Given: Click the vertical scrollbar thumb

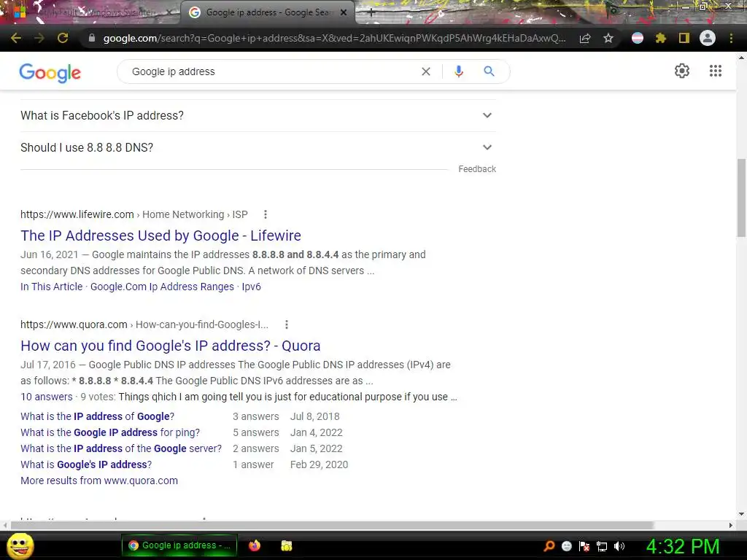Looking at the screenshot, I should click(741, 198).
